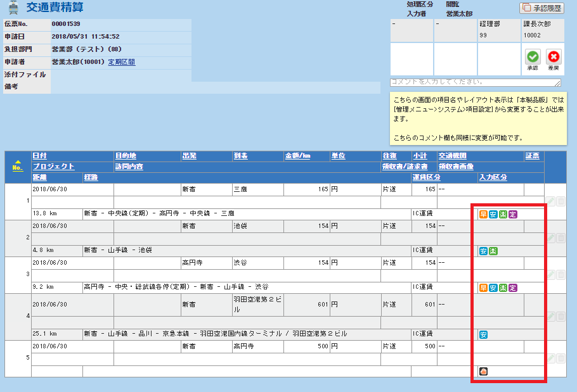Click the green 楽 icon in row 2 (新宿–池袋)
This screenshot has height=392, width=577.
[493, 251]
